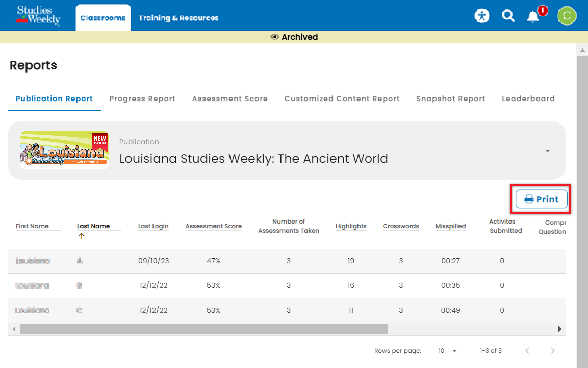588x368 pixels.
Task: Open the green C profile avatar
Action: click(566, 16)
